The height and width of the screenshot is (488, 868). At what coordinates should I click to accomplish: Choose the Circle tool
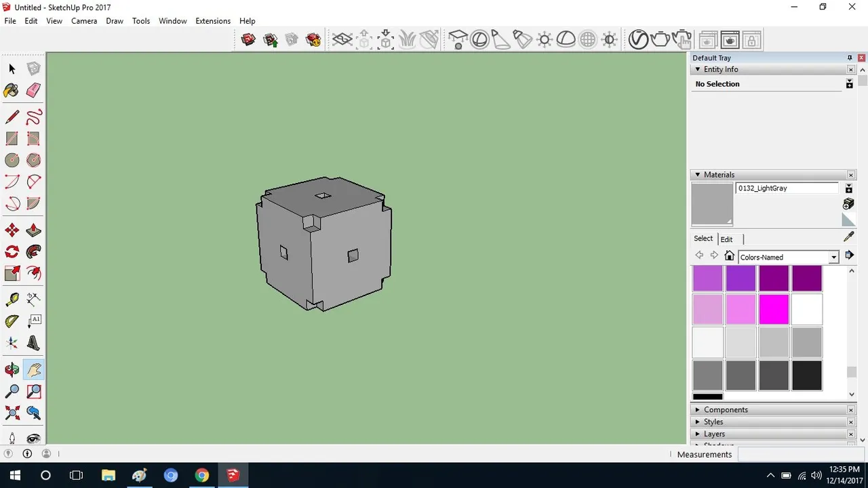[x=12, y=160]
